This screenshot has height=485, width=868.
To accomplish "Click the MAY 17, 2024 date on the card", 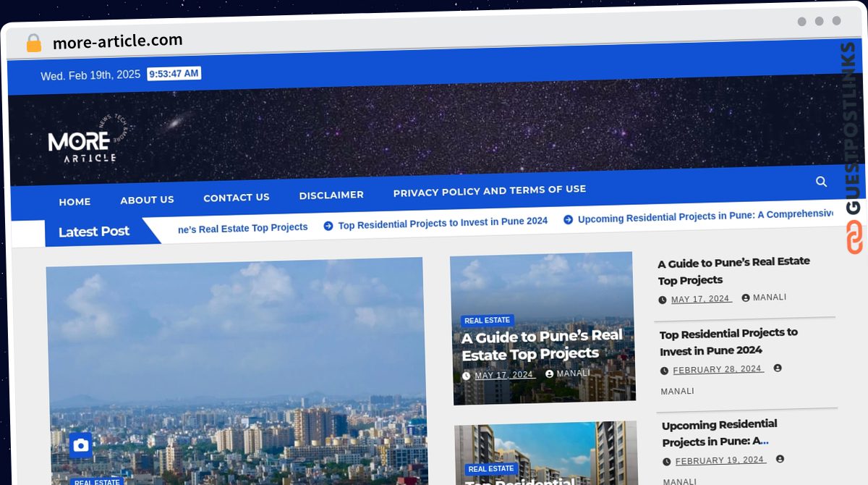I will [x=505, y=375].
